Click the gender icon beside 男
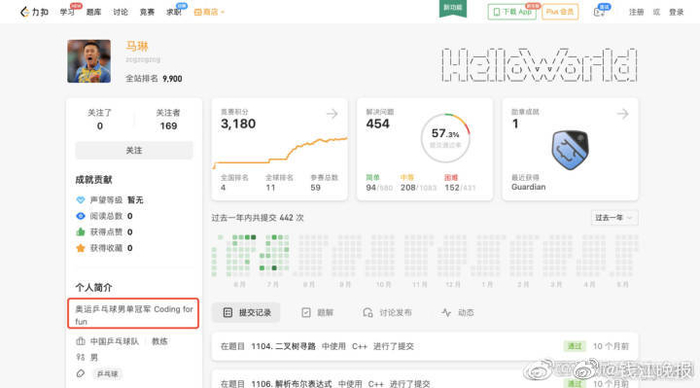700x388 pixels. tap(80, 357)
